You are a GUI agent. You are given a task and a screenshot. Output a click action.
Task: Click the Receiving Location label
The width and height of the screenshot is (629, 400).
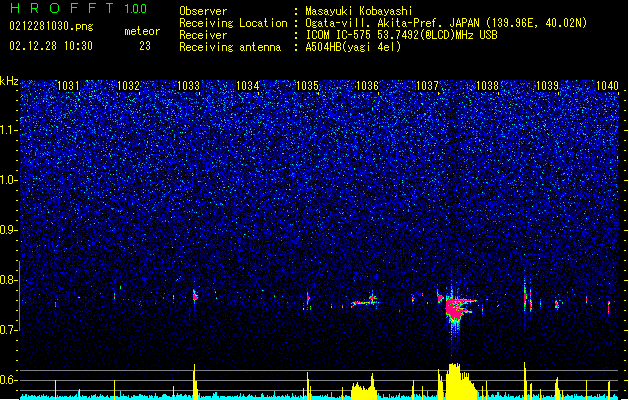(x=233, y=23)
